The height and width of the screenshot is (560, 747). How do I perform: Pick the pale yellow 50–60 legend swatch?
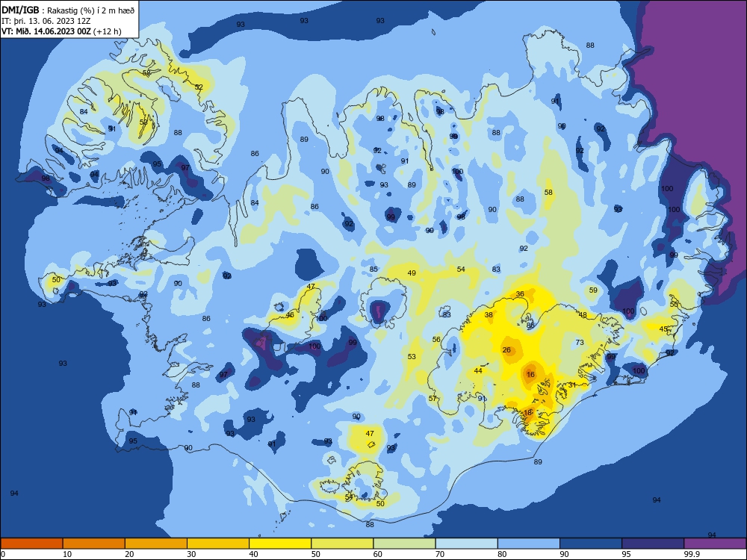342,544
